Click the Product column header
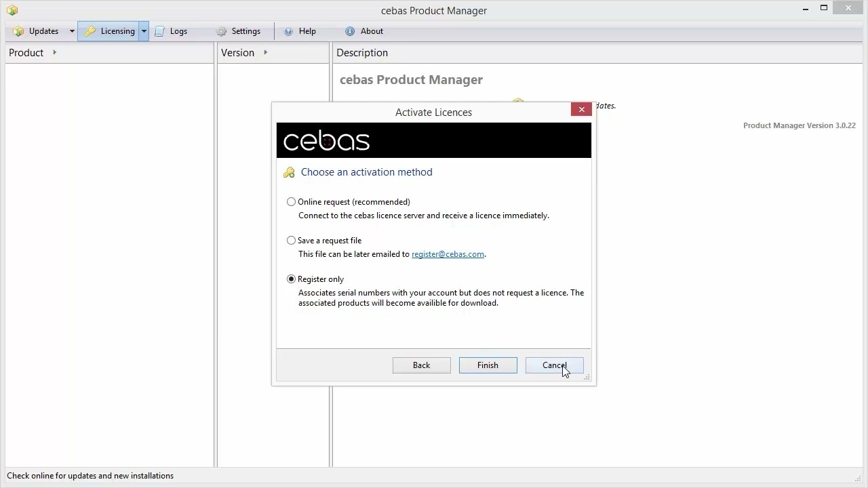The height and width of the screenshot is (488, 868). pyautogui.click(x=110, y=53)
